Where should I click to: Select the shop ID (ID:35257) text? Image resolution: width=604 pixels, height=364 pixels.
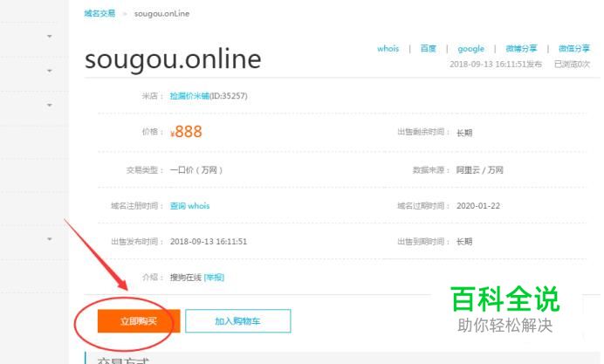point(229,96)
